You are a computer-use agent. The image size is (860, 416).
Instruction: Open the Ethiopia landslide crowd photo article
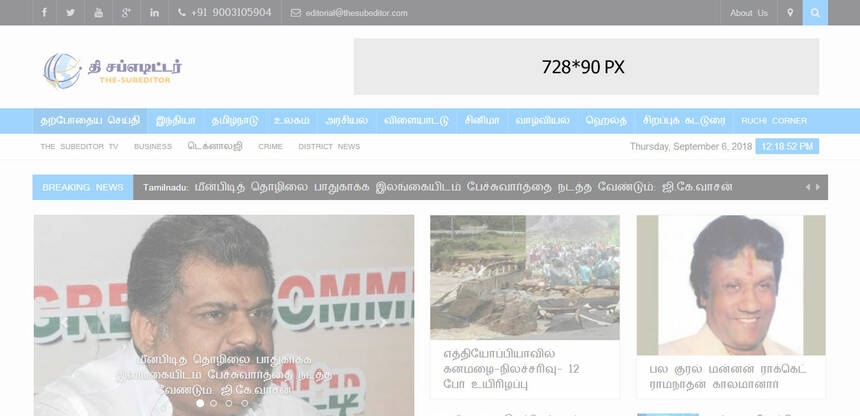point(524,277)
